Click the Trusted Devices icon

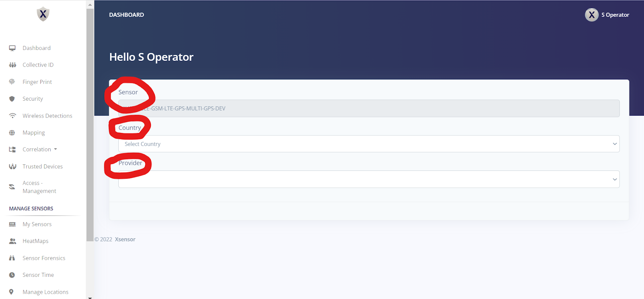tap(12, 166)
